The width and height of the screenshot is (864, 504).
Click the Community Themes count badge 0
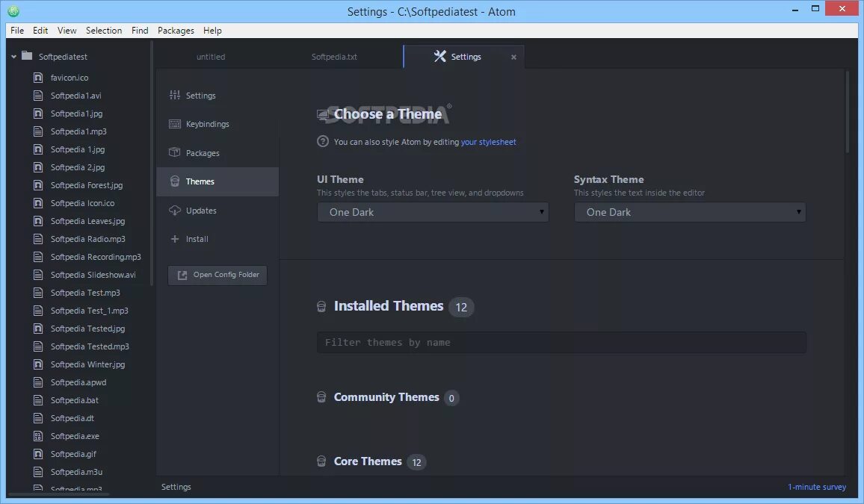point(451,398)
